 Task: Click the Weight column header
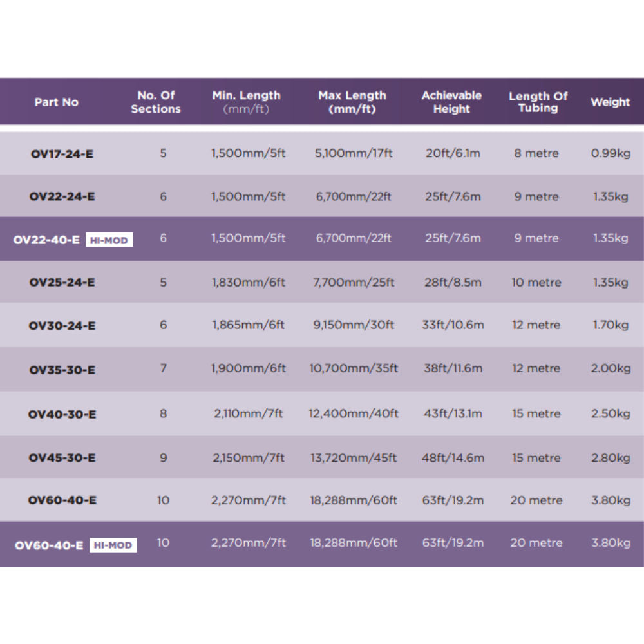tap(610, 102)
